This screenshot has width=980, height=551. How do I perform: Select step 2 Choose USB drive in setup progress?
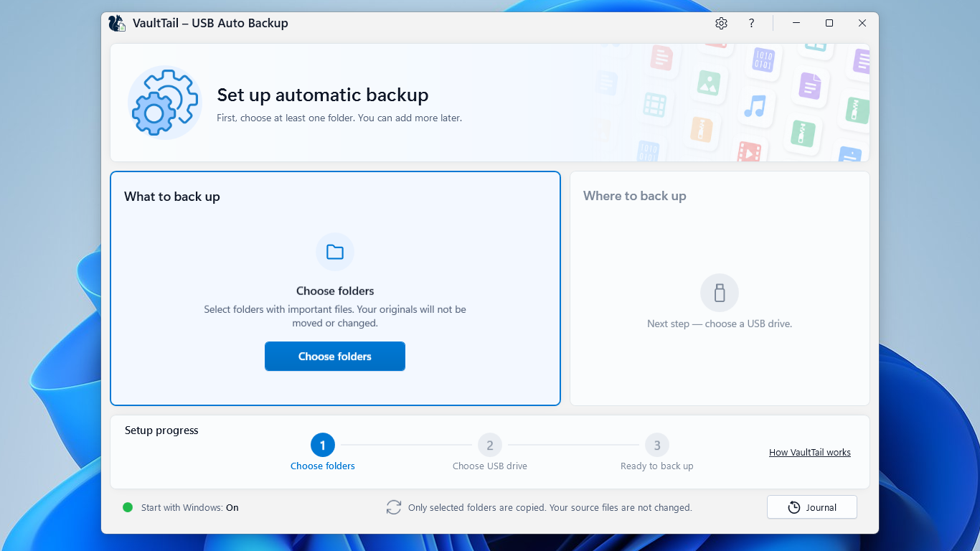490,446
